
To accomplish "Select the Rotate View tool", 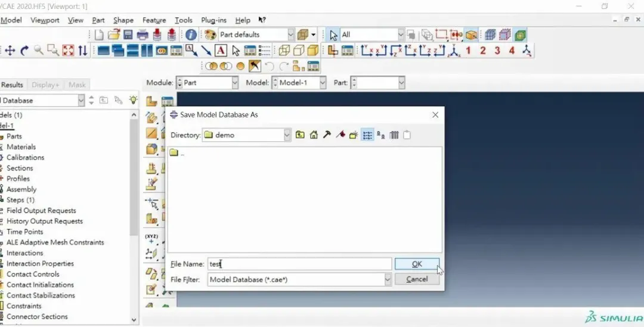I will [24, 51].
